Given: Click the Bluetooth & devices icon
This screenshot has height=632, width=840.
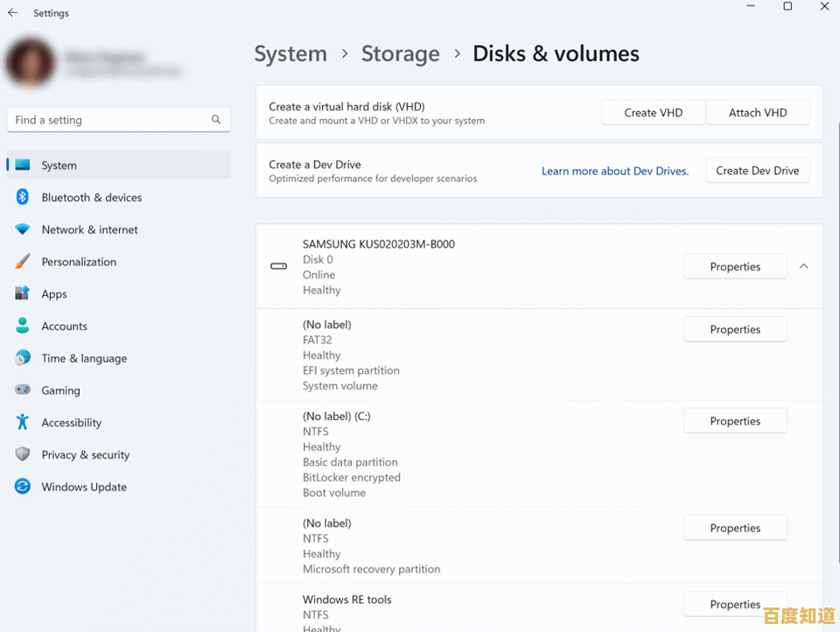Looking at the screenshot, I should (23, 197).
